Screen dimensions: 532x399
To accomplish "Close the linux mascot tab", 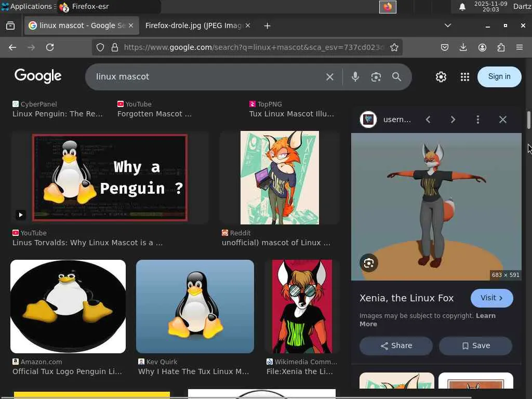I will 131,25.
